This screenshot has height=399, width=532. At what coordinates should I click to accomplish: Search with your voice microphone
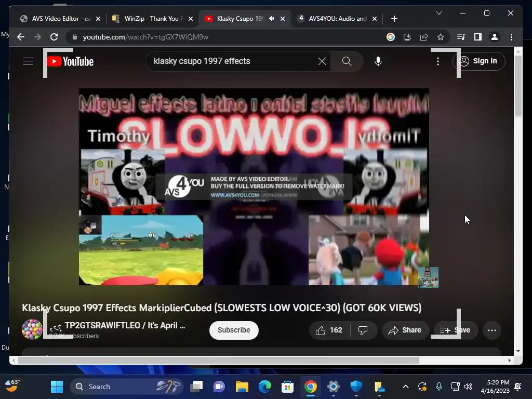(378, 61)
